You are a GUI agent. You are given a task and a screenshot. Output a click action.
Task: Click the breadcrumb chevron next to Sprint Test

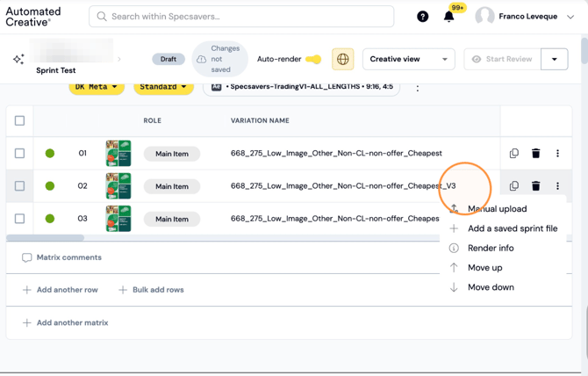(x=119, y=59)
